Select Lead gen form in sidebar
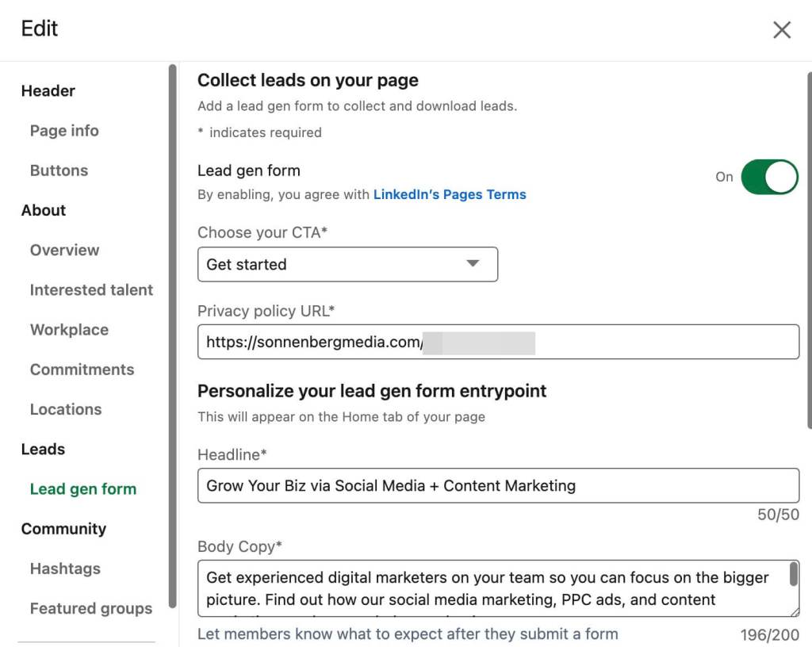The image size is (812, 647). 83,489
